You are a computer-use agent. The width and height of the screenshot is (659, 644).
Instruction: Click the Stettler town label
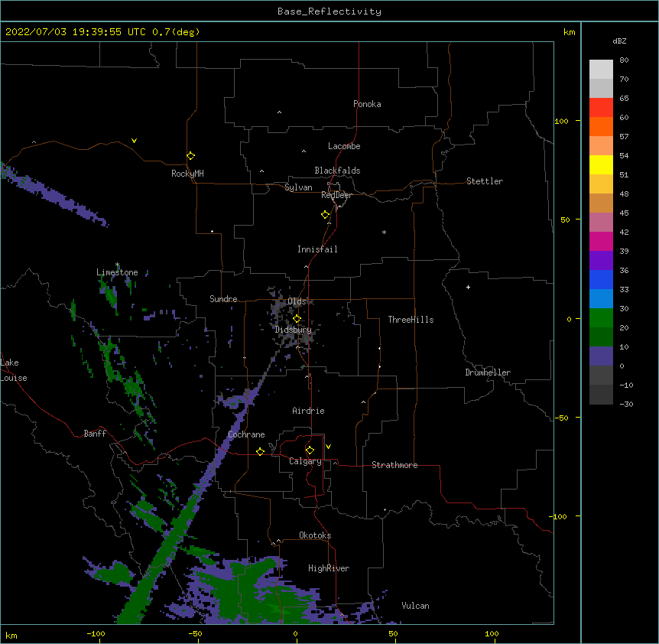(x=484, y=181)
